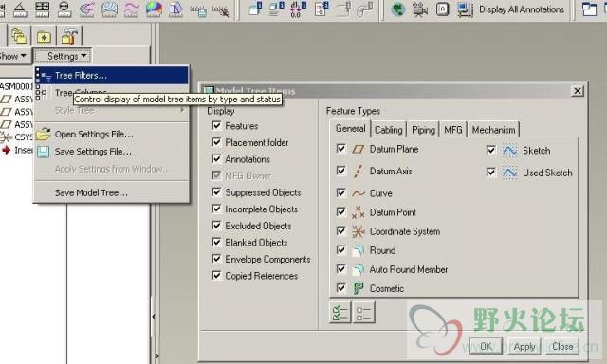The image size is (607, 364).
Task: Switch to the Piping tab
Action: pyautogui.click(x=423, y=130)
